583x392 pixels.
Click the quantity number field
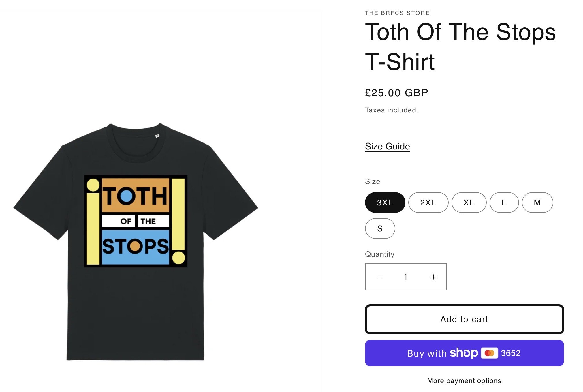(x=406, y=277)
